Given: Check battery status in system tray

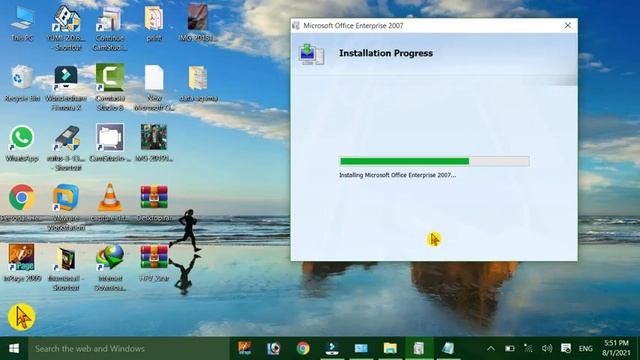Looking at the screenshot, I should [x=509, y=349].
